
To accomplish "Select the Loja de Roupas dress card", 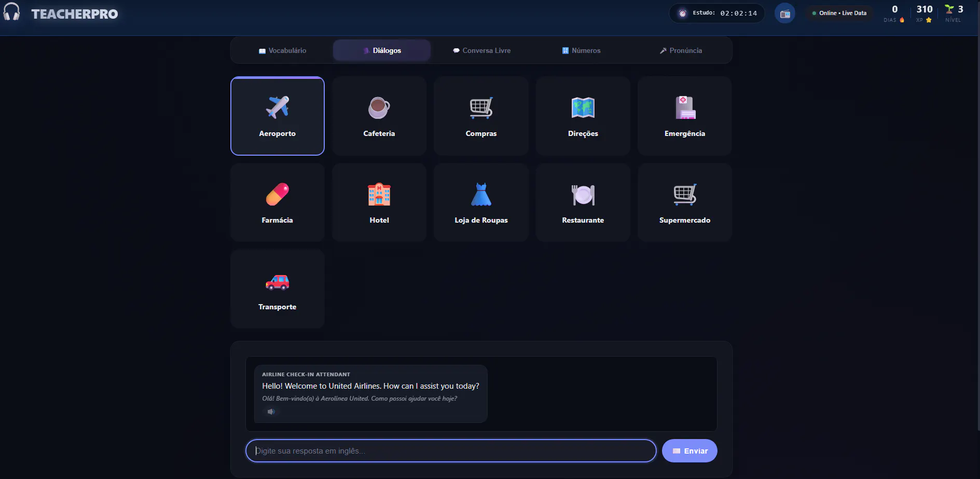I will pyautogui.click(x=481, y=202).
